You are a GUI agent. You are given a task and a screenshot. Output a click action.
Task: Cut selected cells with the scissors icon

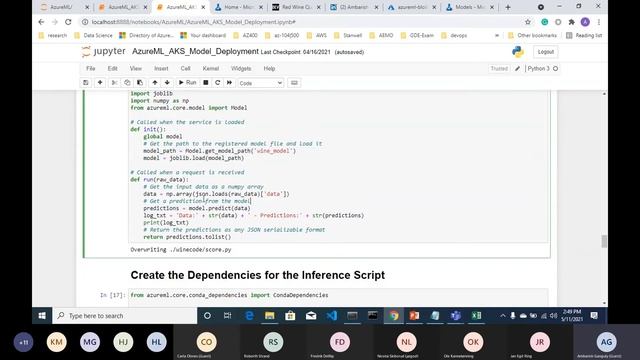click(x=114, y=83)
